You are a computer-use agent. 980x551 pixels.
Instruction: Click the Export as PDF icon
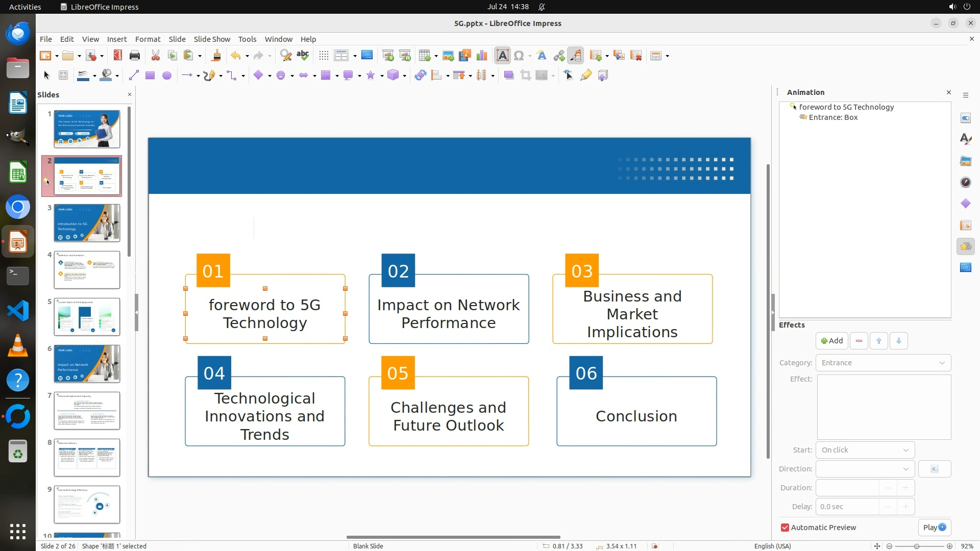(x=117, y=56)
